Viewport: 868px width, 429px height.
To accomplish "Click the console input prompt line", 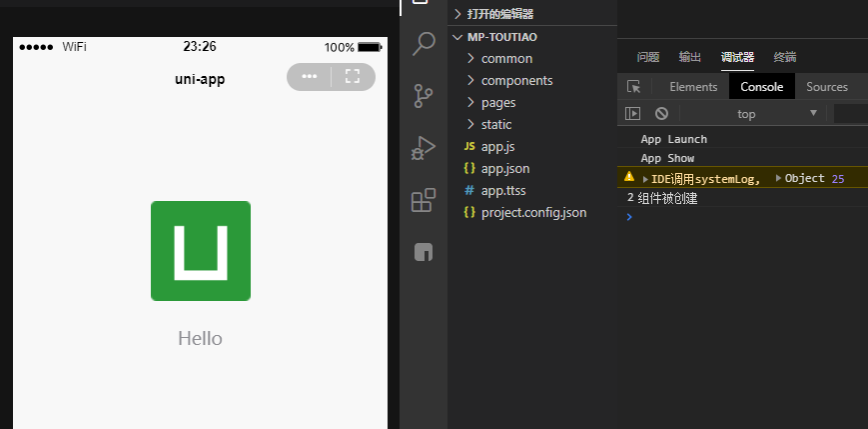I will [x=739, y=216].
